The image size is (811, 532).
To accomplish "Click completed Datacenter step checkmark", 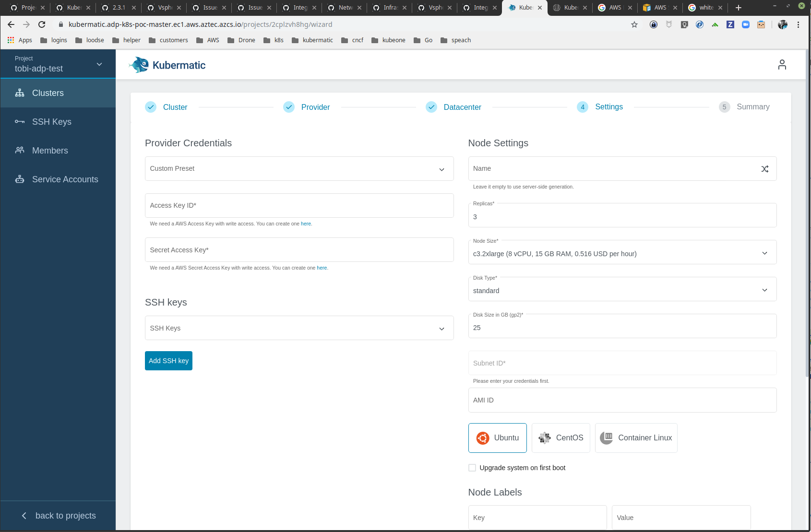I will click(431, 107).
